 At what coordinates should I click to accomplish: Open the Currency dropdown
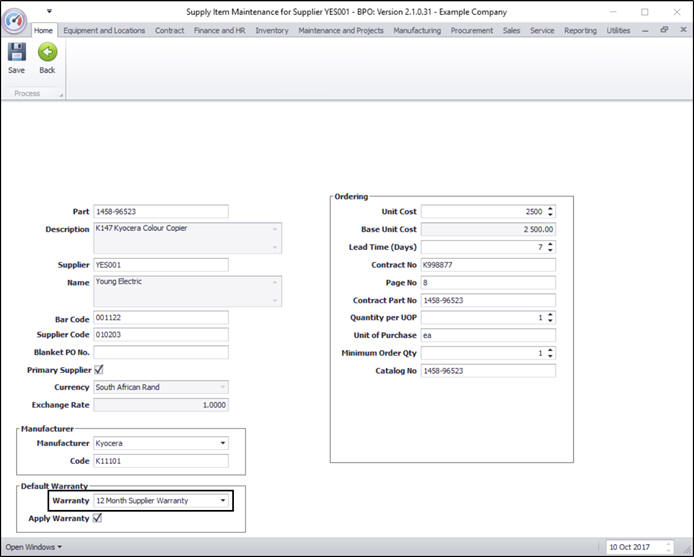coord(223,387)
